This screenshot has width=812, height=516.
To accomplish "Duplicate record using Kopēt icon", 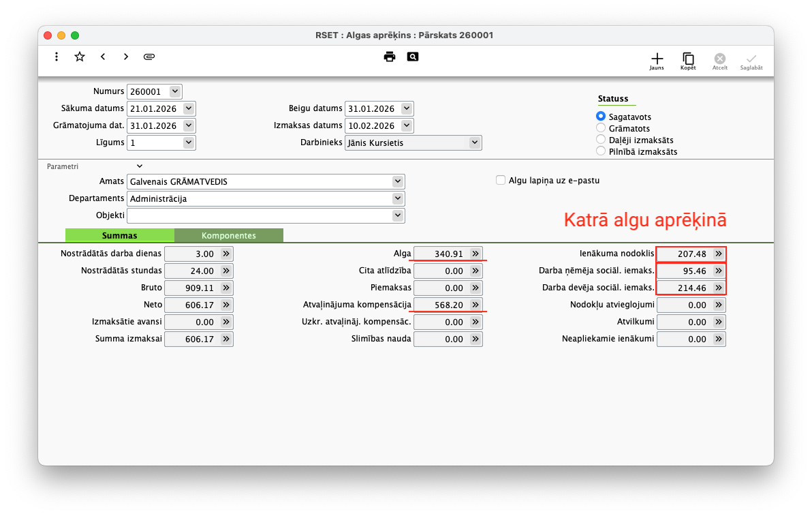I will coord(688,59).
